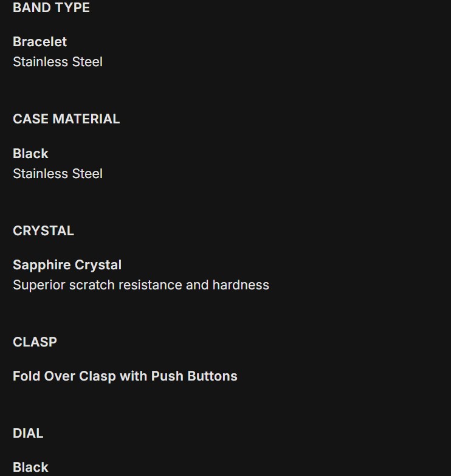Click the CASE MATERIAL section heading
The width and height of the screenshot is (451, 476).
click(66, 119)
